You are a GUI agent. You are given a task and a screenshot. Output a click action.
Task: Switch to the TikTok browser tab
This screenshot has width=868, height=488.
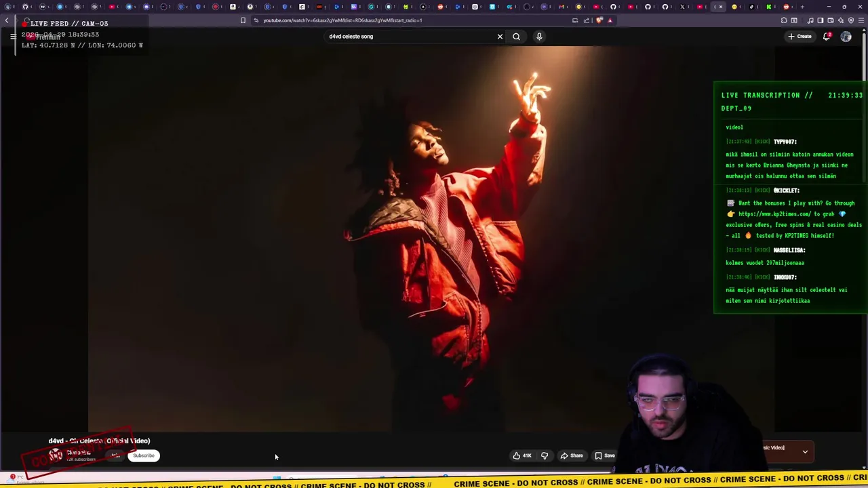tap(751, 7)
